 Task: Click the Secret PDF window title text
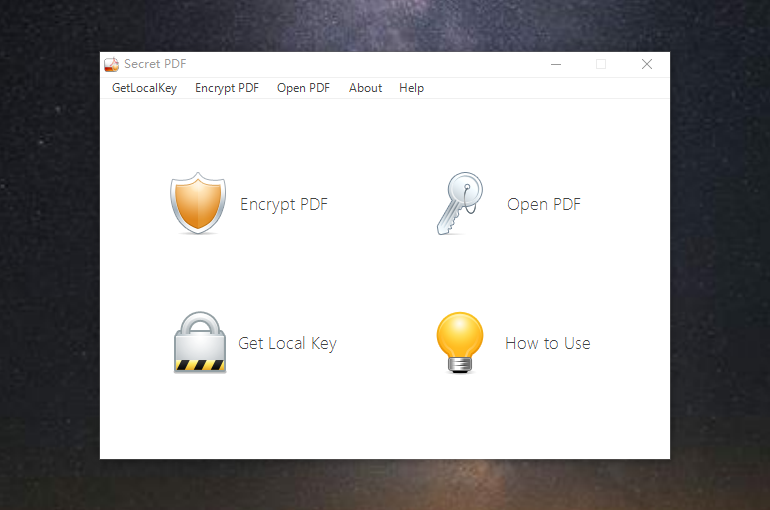pos(155,64)
